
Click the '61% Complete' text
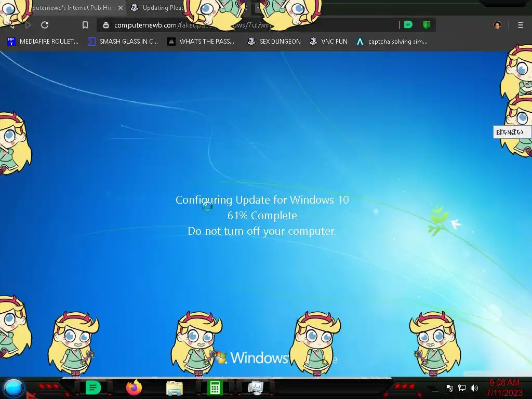tap(262, 216)
